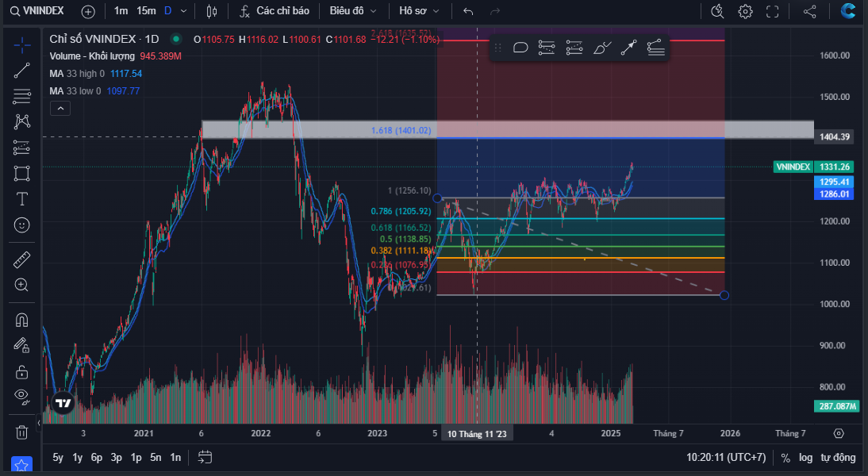Set the date range to 5y
This screenshot has height=476, width=868.
(58, 457)
